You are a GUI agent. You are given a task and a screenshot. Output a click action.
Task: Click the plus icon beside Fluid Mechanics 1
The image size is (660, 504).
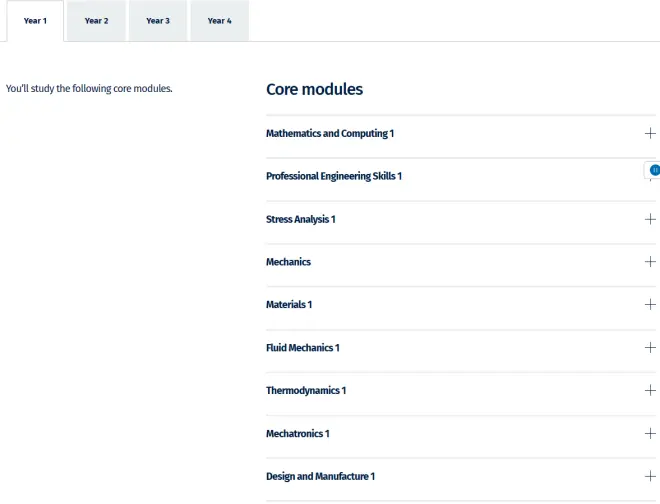650,348
